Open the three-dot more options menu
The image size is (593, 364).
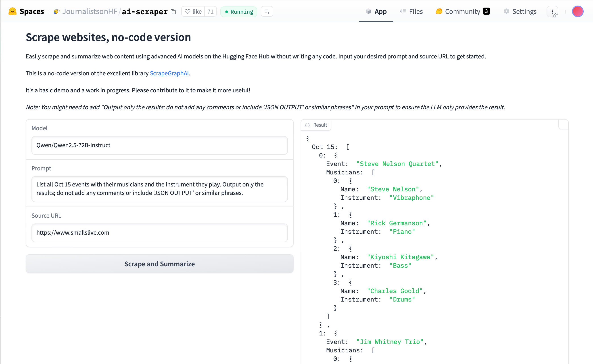(552, 11)
